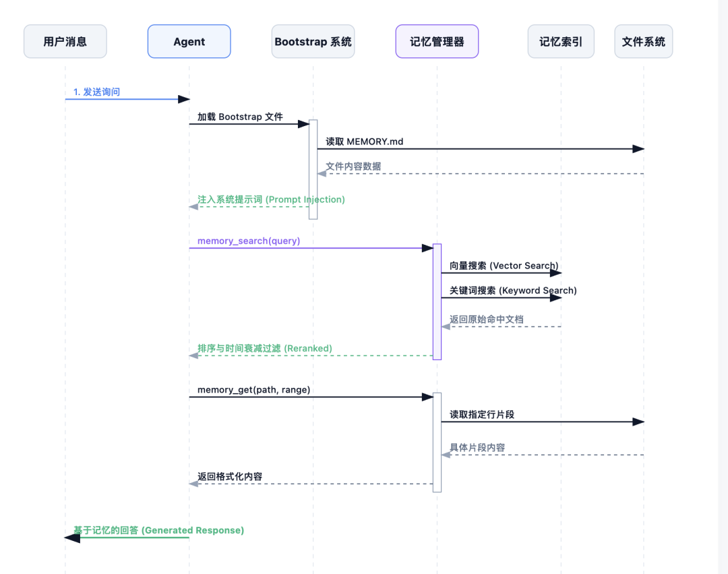728x574 pixels.
Task: Select the 关键词搜索 (Keyword Search) label
Action: 510,291
